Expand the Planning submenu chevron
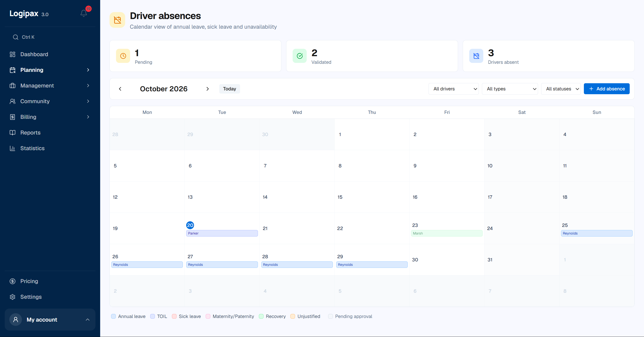The image size is (644, 337). point(88,70)
